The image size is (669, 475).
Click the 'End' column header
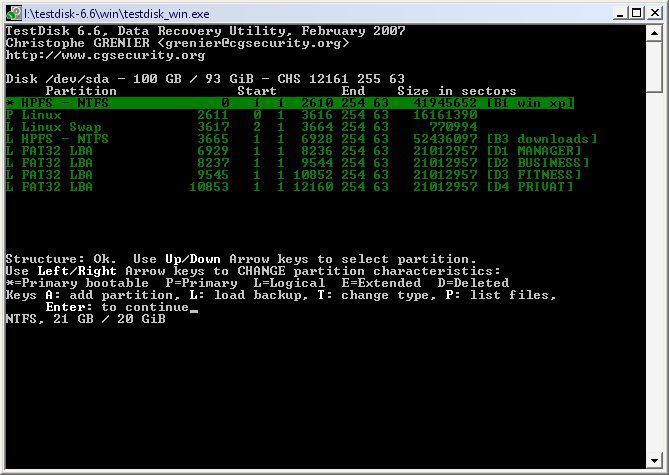coord(353,91)
